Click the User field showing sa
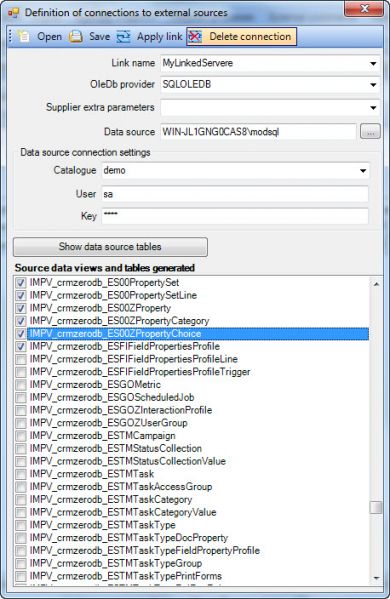Viewport: 390px width, 599px height. [x=235, y=194]
